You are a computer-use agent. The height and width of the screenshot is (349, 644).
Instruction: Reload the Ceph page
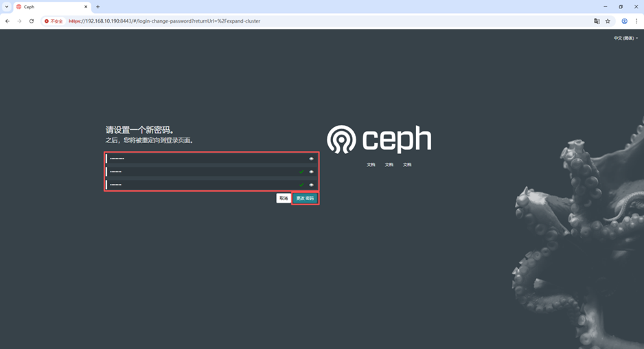click(x=32, y=21)
